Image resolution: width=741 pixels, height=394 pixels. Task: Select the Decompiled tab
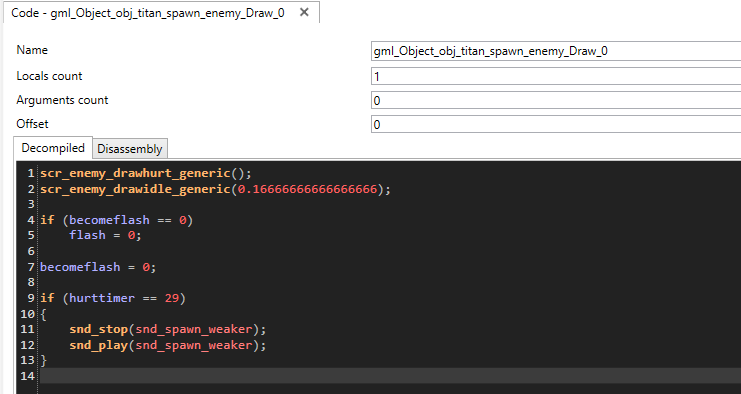53,148
